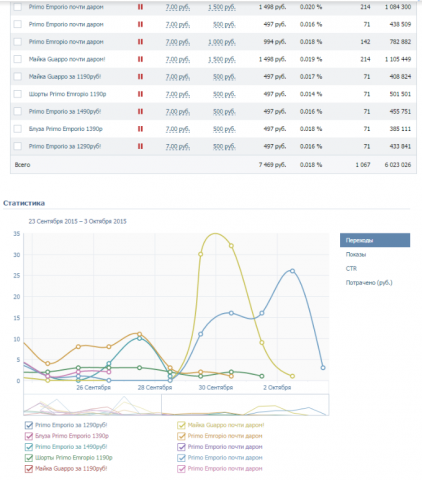
Task: Select table checkbox for Шорты Primo Emropio 1190р
Action: coord(18,94)
